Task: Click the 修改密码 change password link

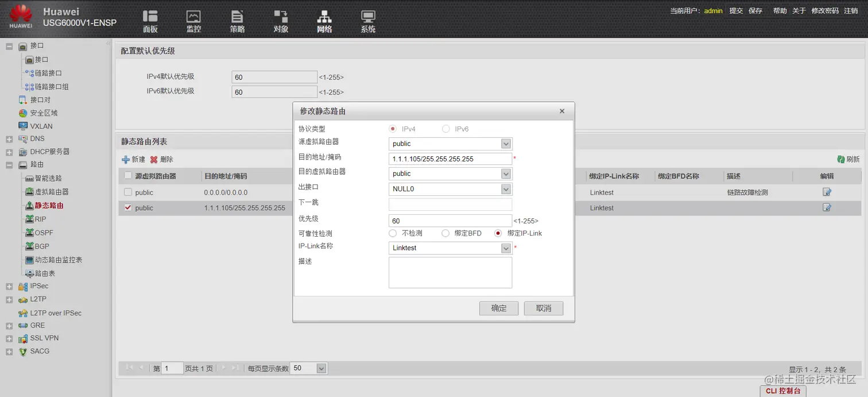Action: [825, 11]
